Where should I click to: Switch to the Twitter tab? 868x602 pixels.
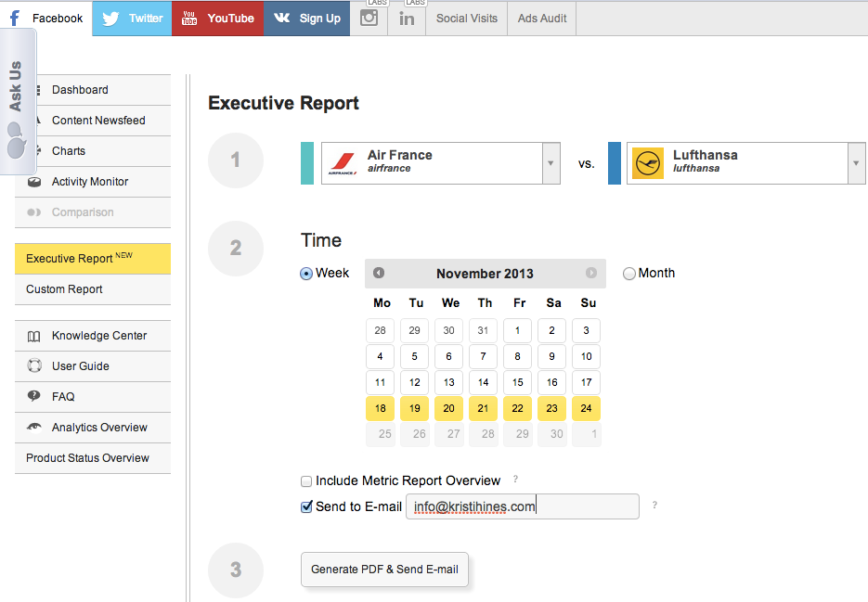[x=133, y=19]
